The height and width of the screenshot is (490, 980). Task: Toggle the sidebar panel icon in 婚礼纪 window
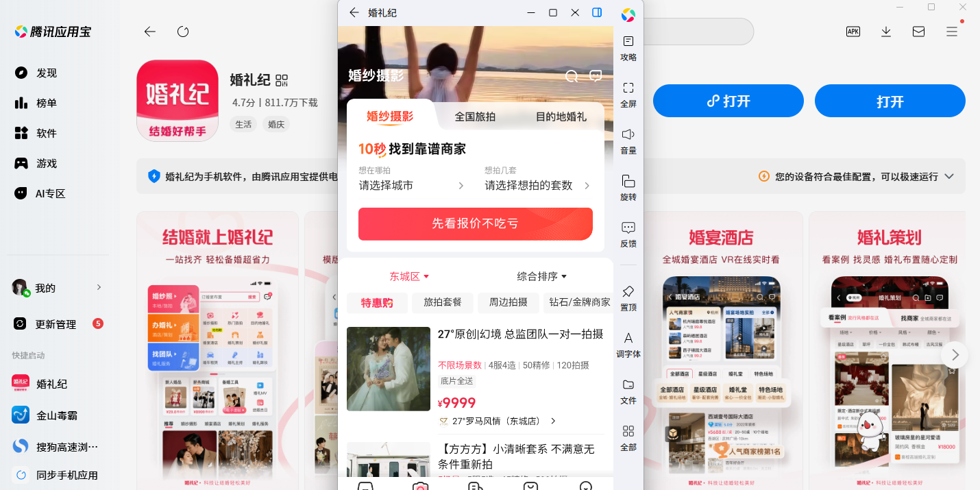pos(597,12)
